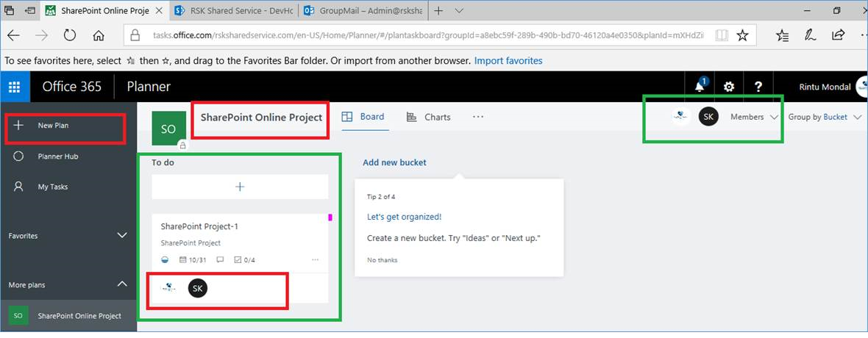868x338 pixels.
Task: Collapse the More plans section chevron
Action: point(122,285)
